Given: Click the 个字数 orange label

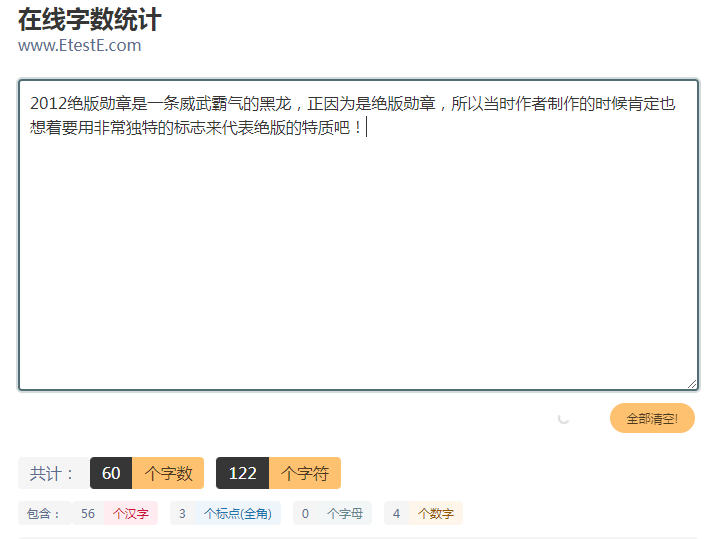Looking at the screenshot, I should pos(168,473).
